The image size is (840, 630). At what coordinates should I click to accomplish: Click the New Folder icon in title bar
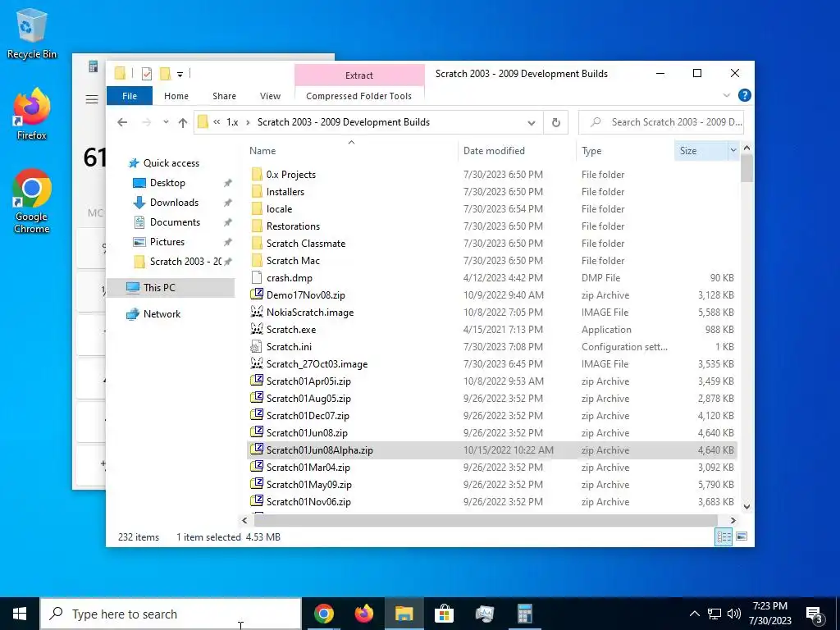coord(165,74)
